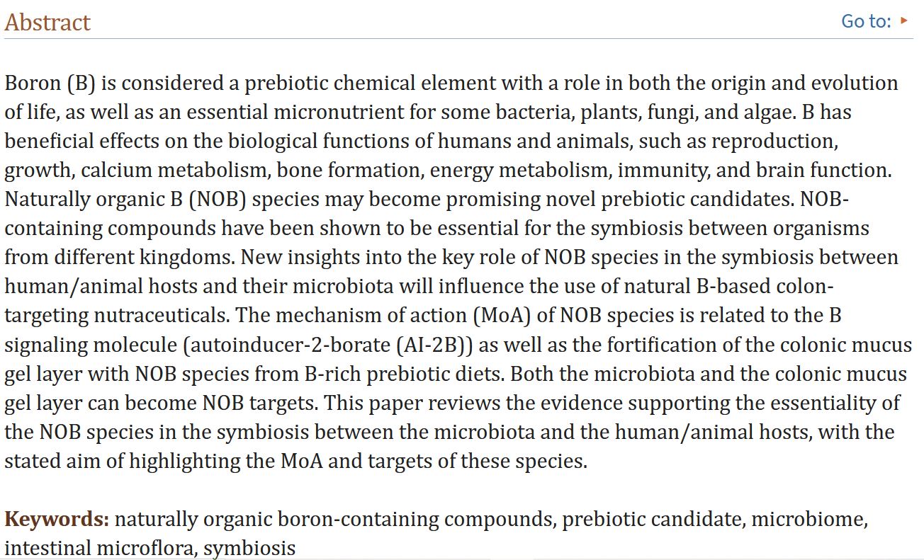Click the word "reproduction" in the abstract
Viewport: 924px width, 560px height.
point(774,142)
